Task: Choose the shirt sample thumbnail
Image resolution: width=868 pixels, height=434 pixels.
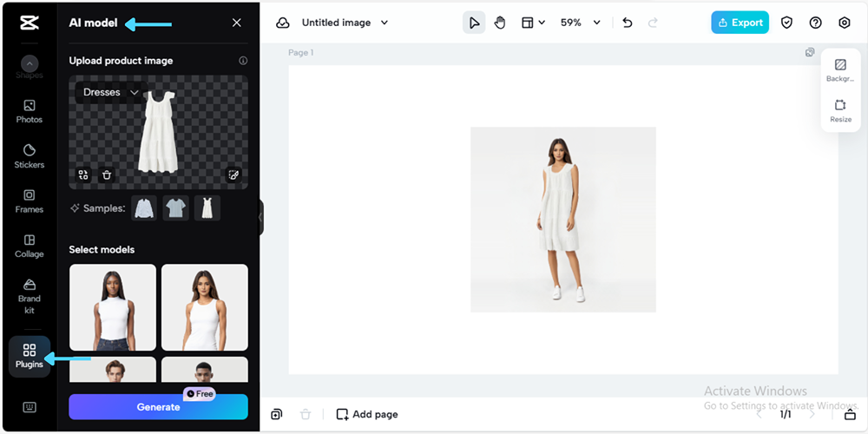Action: coord(144,208)
